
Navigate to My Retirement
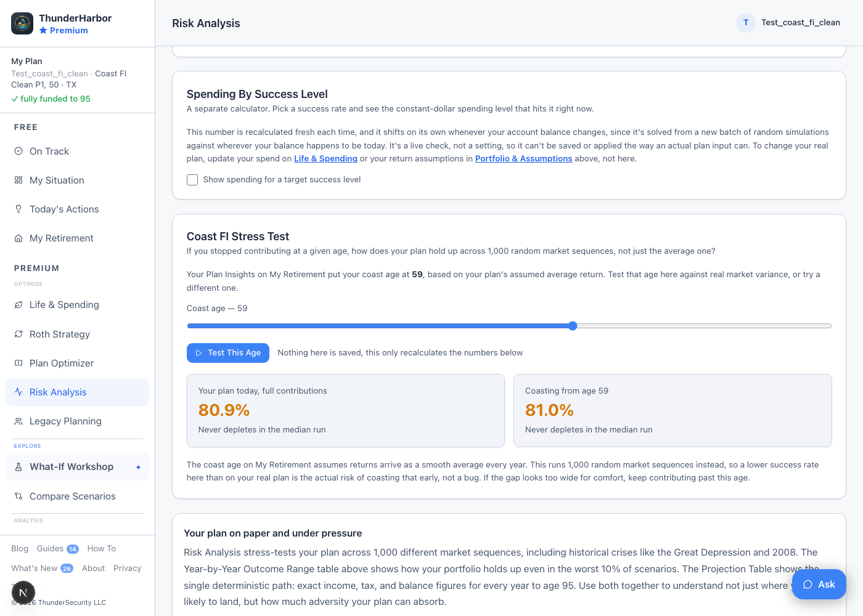click(77, 238)
